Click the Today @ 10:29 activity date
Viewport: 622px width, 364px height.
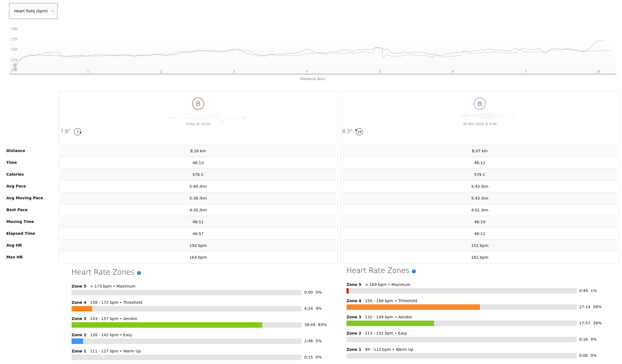(198, 124)
